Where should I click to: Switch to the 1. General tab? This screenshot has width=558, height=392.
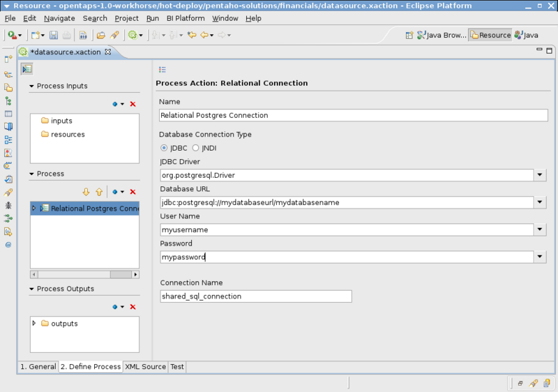(38, 367)
